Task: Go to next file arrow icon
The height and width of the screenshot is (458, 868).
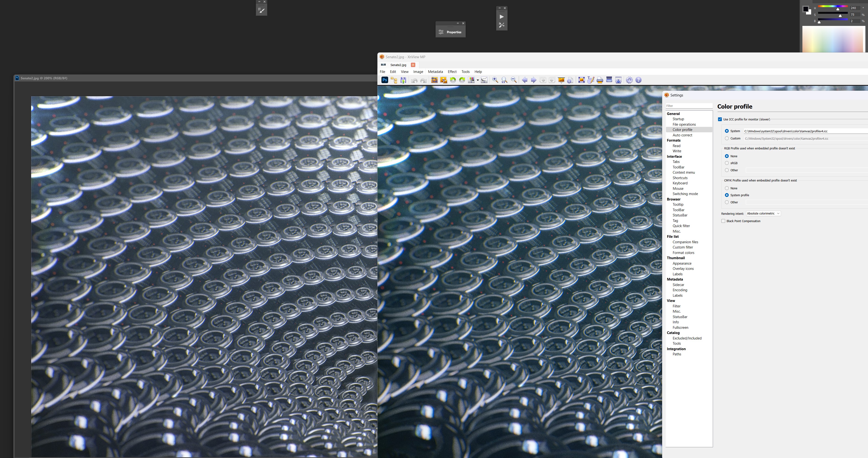Action: [x=533, y=80]
